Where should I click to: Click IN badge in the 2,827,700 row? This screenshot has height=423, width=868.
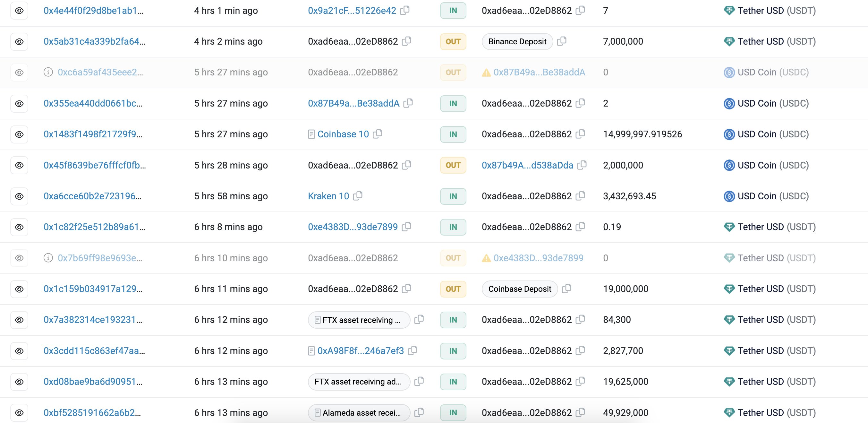point(453,351)
